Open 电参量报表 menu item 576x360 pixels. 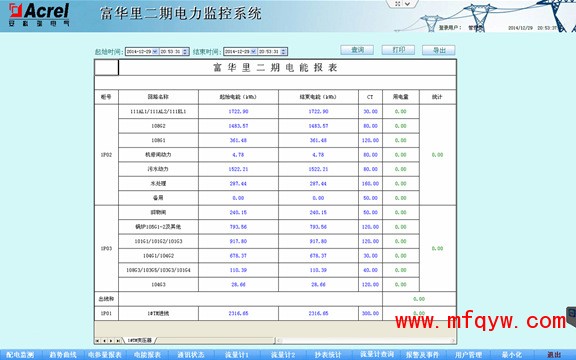pyautogui.click(x=105, y=355)
